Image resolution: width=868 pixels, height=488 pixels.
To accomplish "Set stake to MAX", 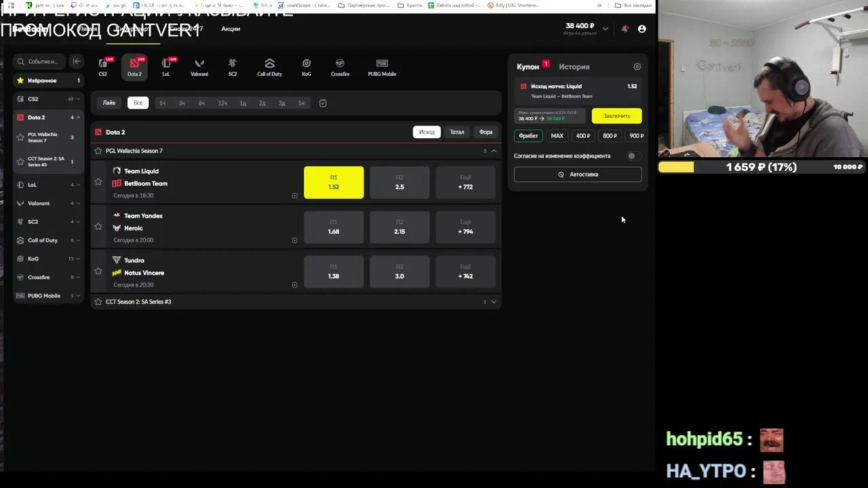I will tap(557, 136).
